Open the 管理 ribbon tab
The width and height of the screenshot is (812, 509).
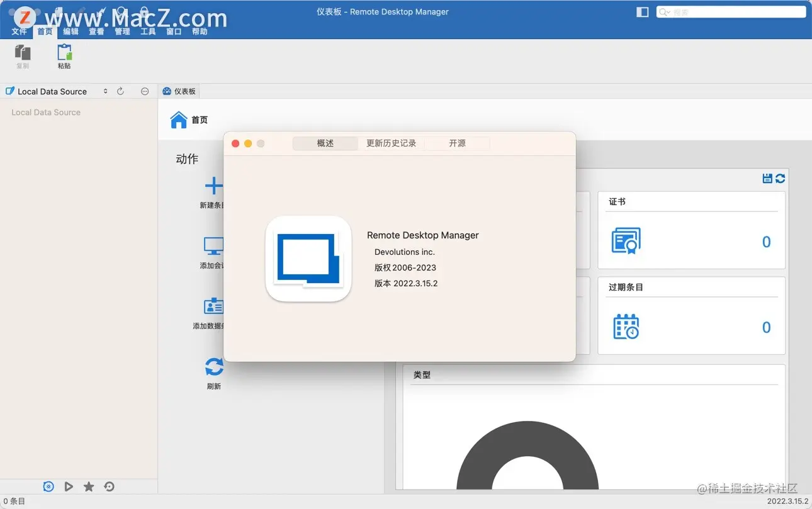[122, 31]
